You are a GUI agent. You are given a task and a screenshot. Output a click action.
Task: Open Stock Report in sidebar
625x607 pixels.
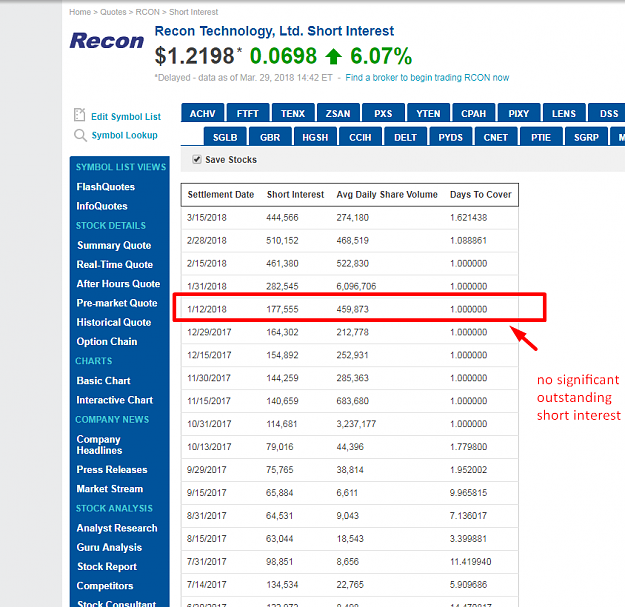click(x=107, y=566)
